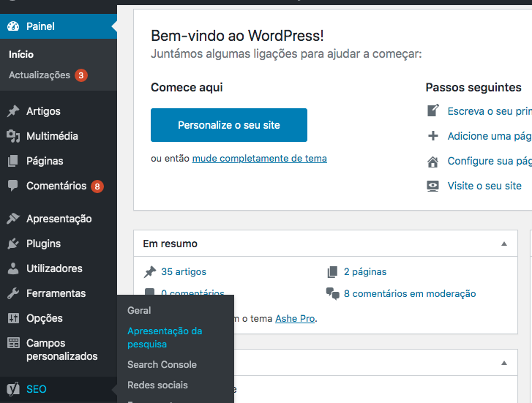Screen dimensions: 532x403
Task: Select Search Console in SEO flyout
Action: tap(162, 365)
